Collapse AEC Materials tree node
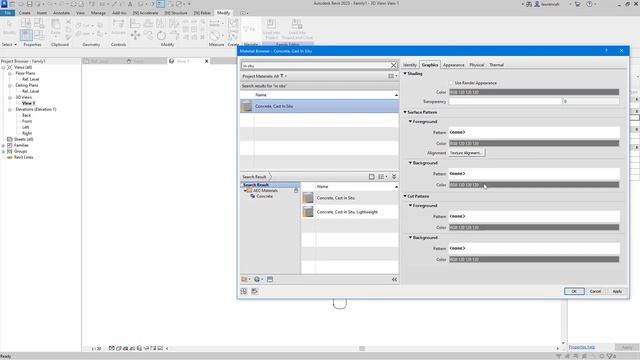This screenshot has width=640, height=360. (245, 191)
